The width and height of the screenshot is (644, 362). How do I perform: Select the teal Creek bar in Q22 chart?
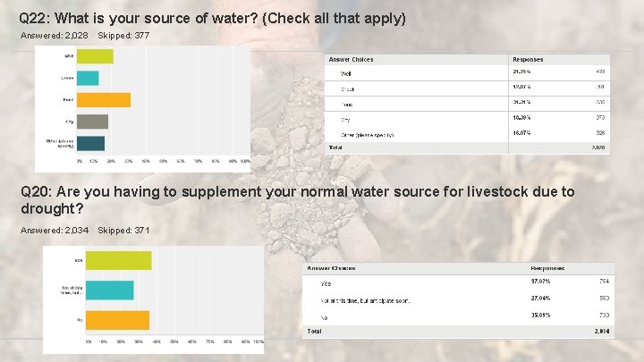(x=88, y=78)
